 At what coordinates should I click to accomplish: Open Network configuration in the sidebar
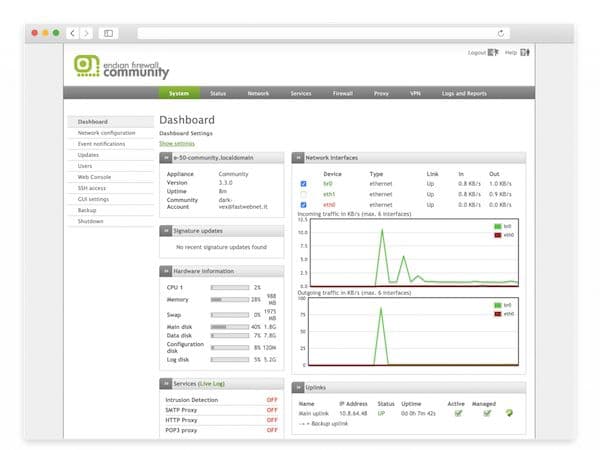tap(111, 133)
